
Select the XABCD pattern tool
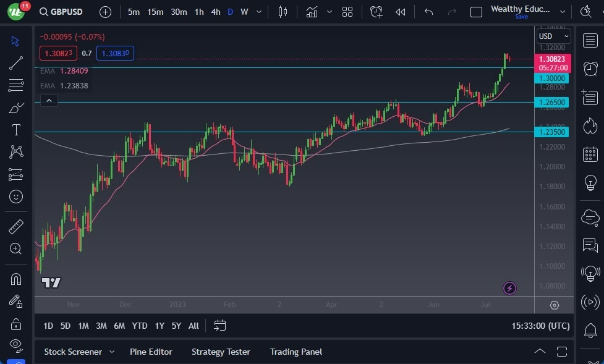pos(15,151)
